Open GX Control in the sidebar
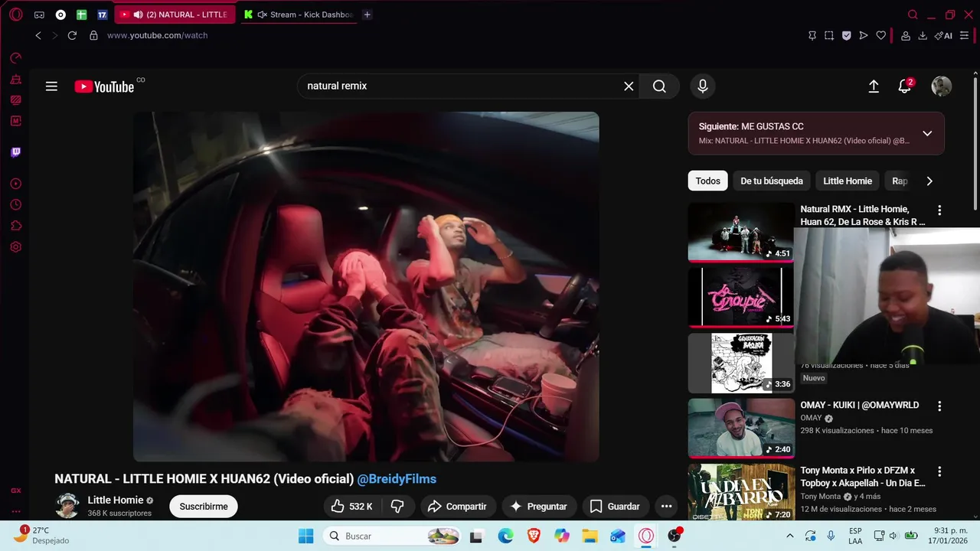The width and height of the screenshot is (980, 551). (15, 58)
